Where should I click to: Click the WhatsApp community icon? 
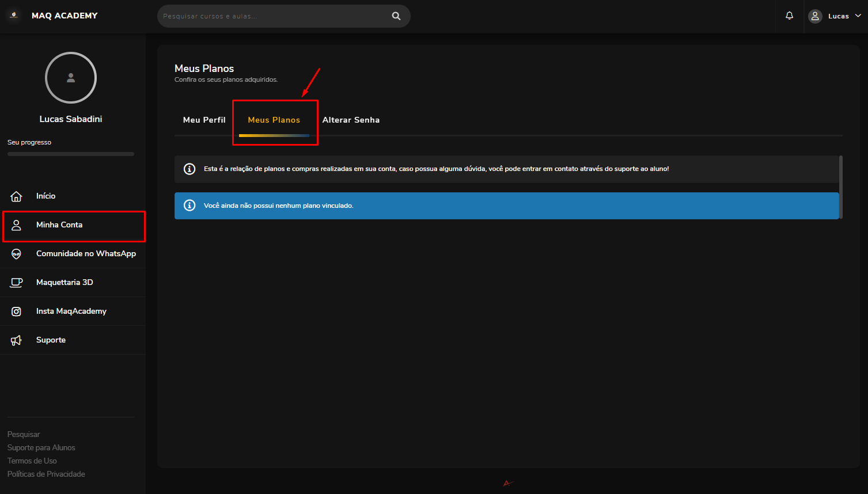pos(16,254)
